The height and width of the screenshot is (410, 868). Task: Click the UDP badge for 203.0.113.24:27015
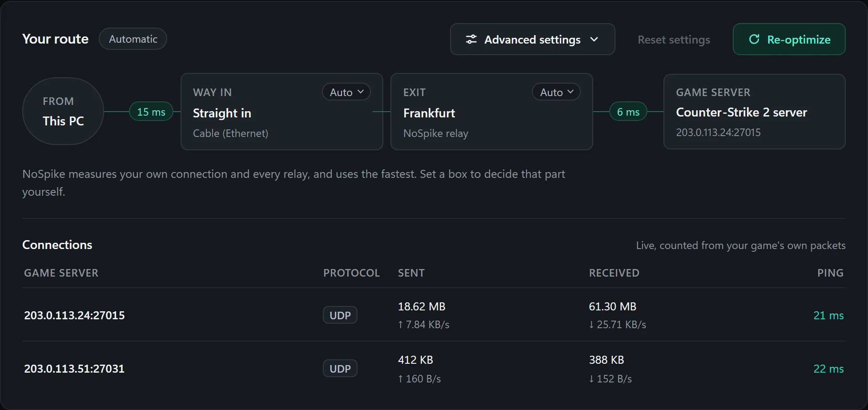tap(340, 315)
